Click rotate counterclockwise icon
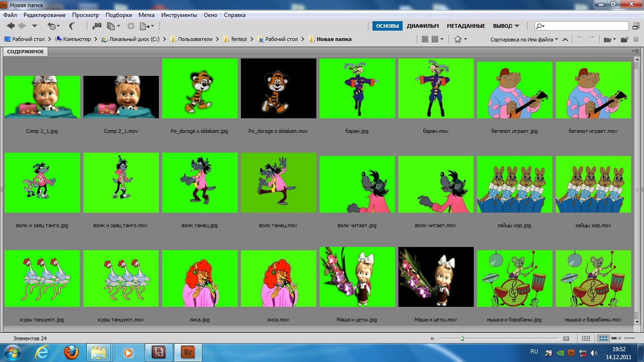 coord(580,40)
